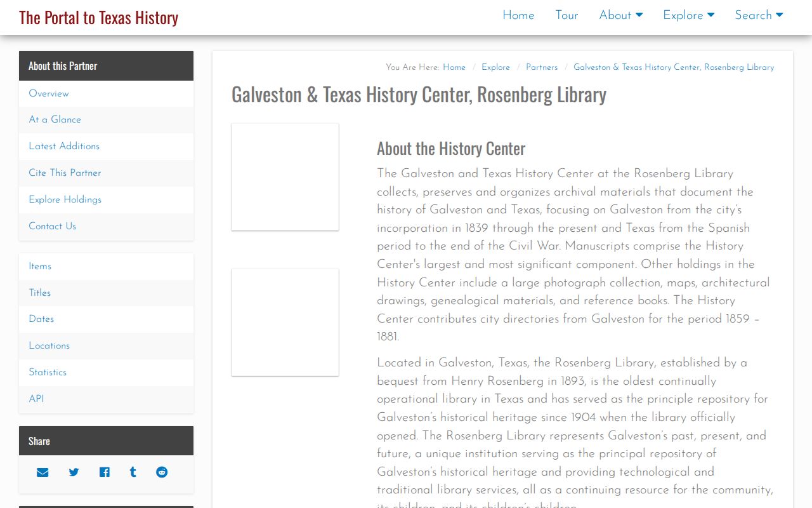This screenshot has height=508, width=812.
Task: Open the Search dropdown menu
Action: coord(759,15)
